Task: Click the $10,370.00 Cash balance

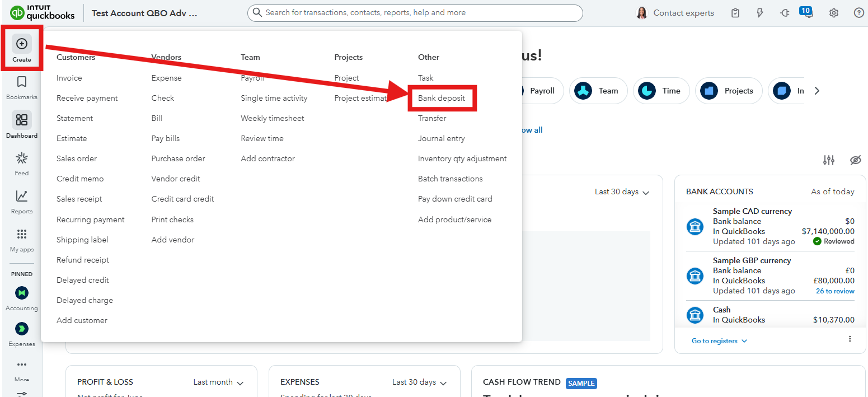Action: tap(834, 320)
